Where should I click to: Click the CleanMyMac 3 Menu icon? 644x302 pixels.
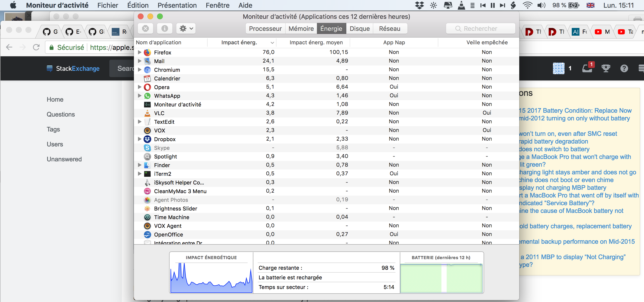pyautogui.click(x=147, y=191)
